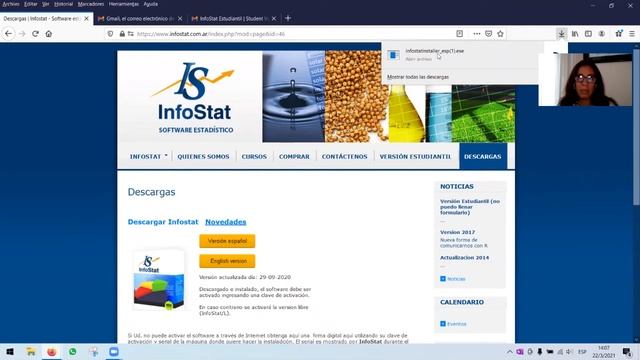
Task: Show site security padlock info
Action: tap(122, 34)
